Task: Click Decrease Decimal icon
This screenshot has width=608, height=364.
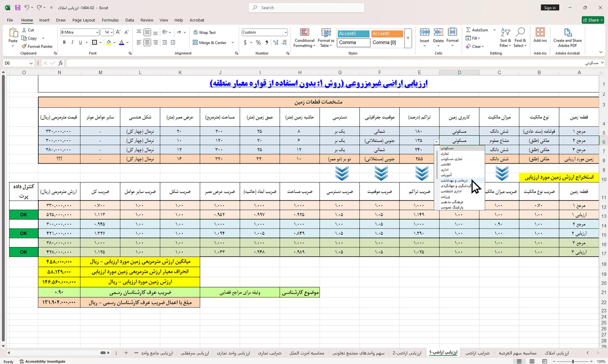Action: 284,43
